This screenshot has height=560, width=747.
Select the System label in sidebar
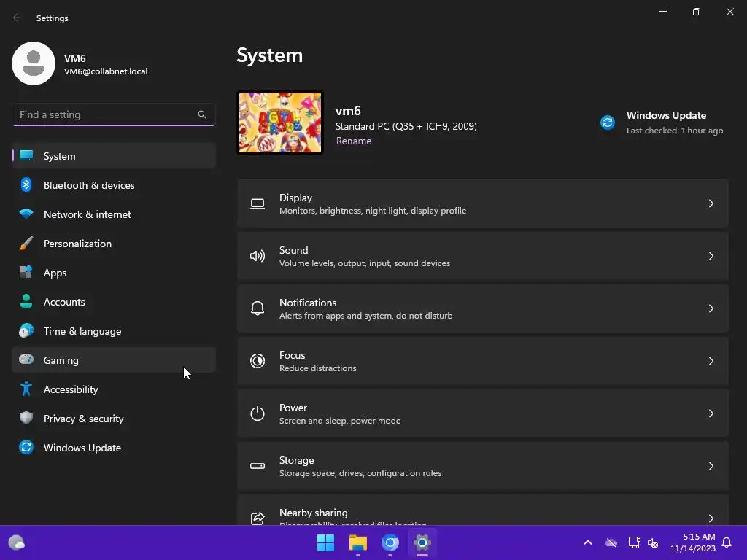click(60, 156)
